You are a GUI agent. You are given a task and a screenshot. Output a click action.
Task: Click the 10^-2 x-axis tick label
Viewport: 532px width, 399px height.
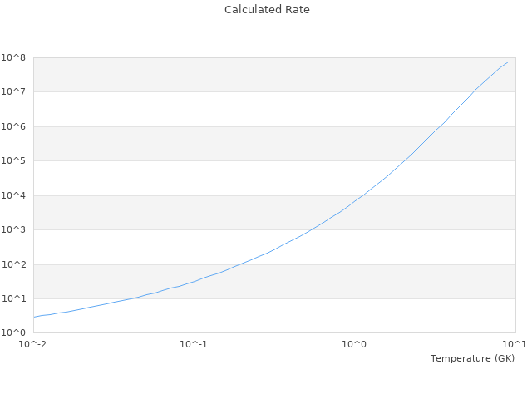click(34, 344)
